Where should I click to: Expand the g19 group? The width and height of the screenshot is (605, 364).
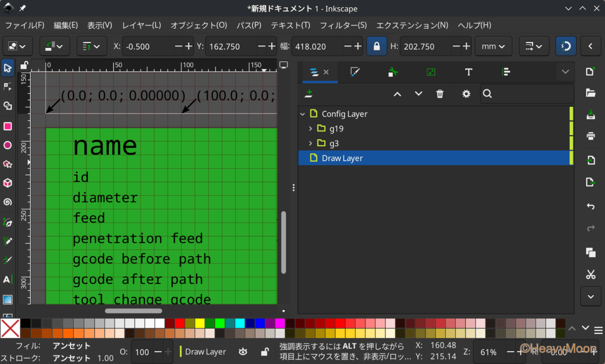(x=310, y=129)
